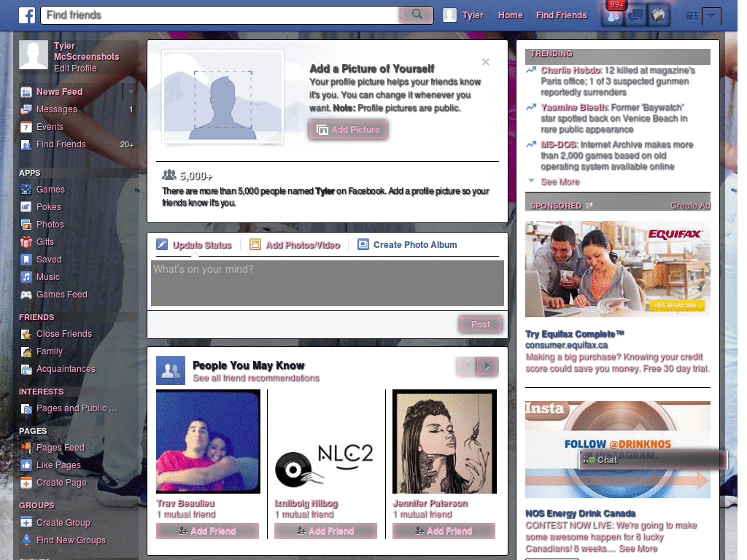Open the Equifax ad image

coord(617,269)
